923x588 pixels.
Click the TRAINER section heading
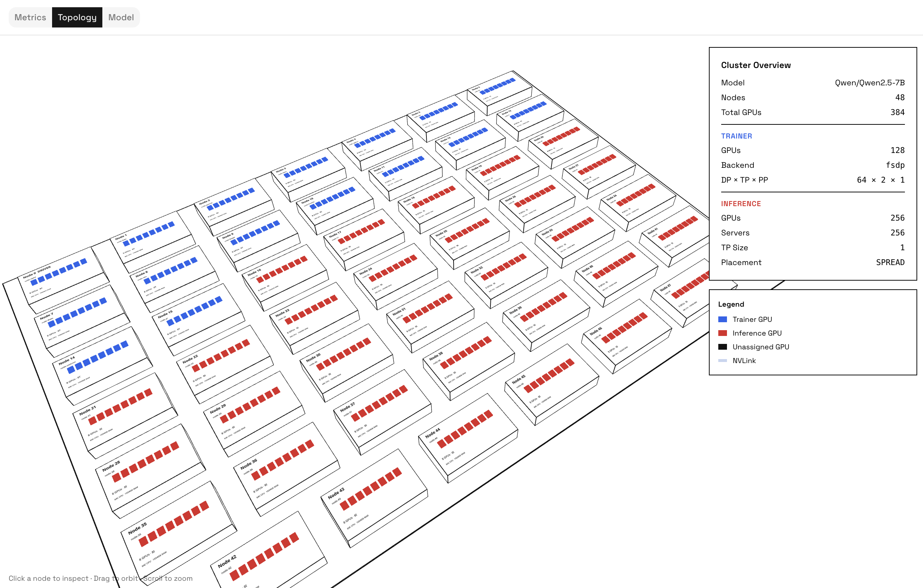click(x=736, y=136)
